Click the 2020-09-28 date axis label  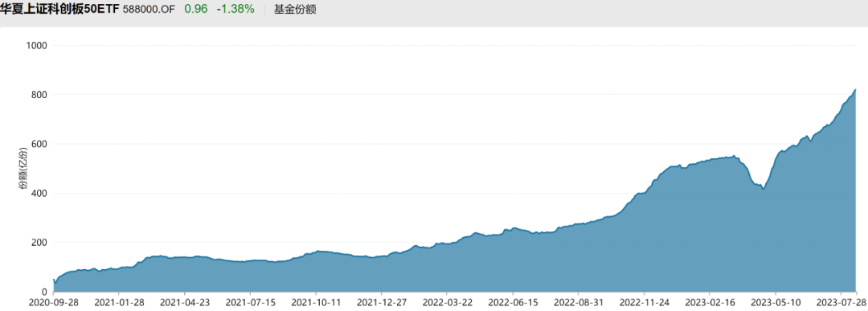pos(53,304)
